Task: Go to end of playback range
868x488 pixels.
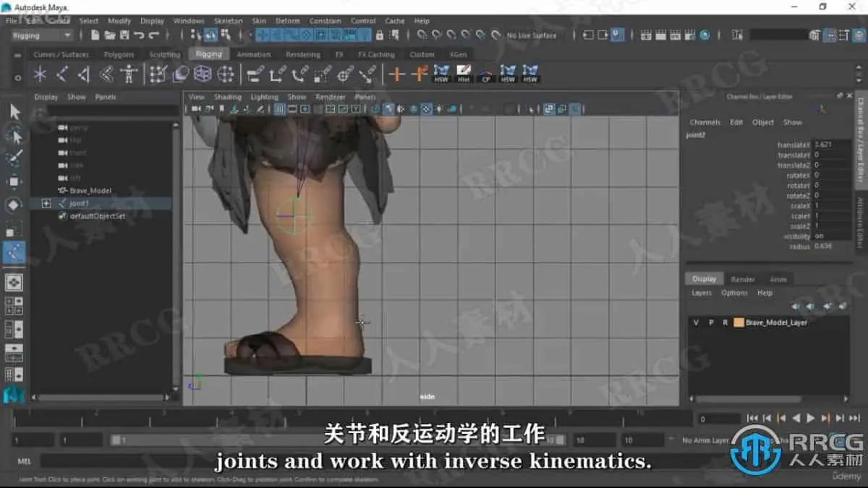Action: 854,418
